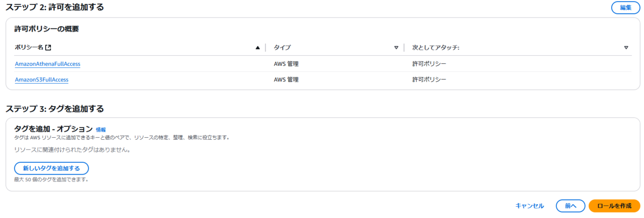
Task: Click the 編集 button for Step 2
Action: click(x=625, y=7)
